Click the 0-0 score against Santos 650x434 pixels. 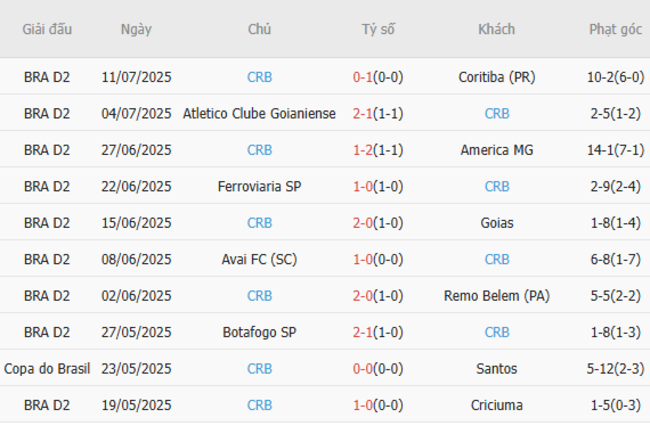point(363,368)
